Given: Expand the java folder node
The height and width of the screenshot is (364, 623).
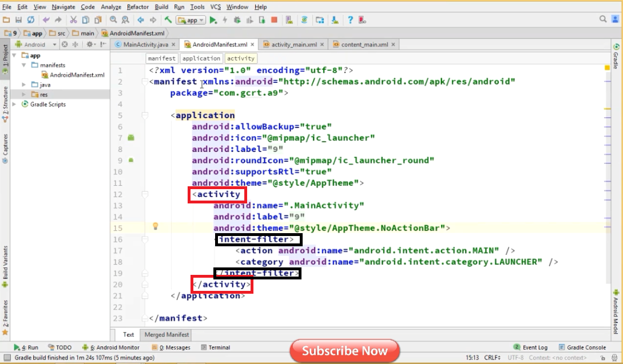Looking at the screenshot, I should pos(24,85).
